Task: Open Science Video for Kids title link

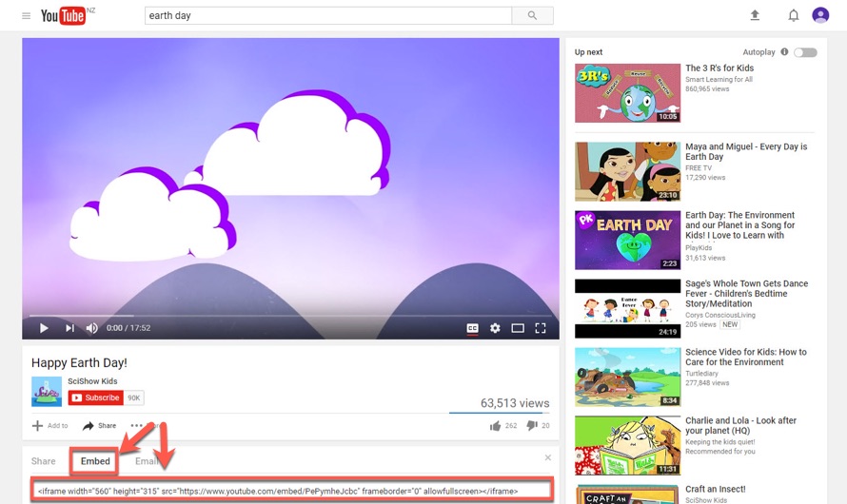Action: pos(746,358)
